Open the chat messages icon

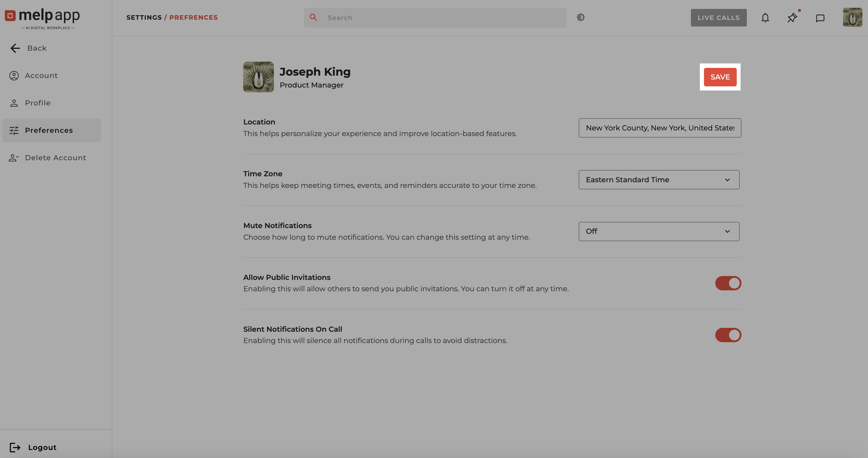pos(820,18)
